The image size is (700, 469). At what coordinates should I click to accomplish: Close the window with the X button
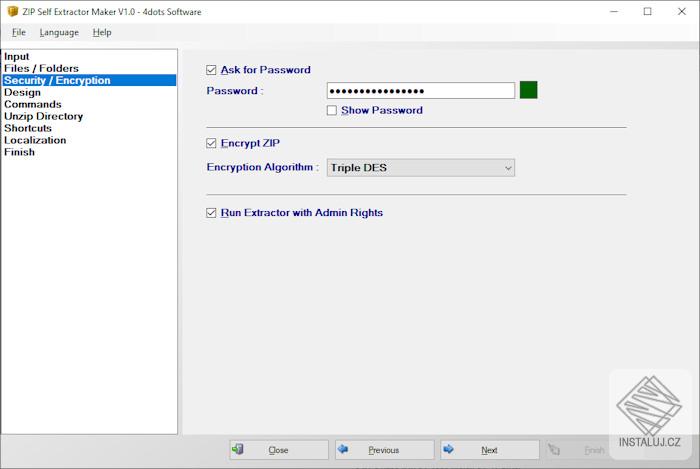click(x=682, y=12)
